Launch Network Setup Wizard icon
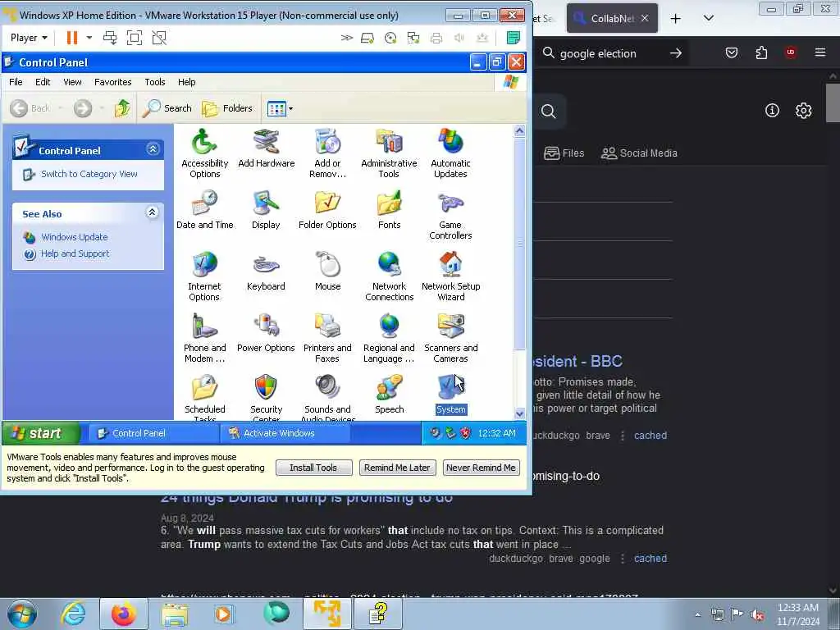840x630 pixels. click(450, 276)
